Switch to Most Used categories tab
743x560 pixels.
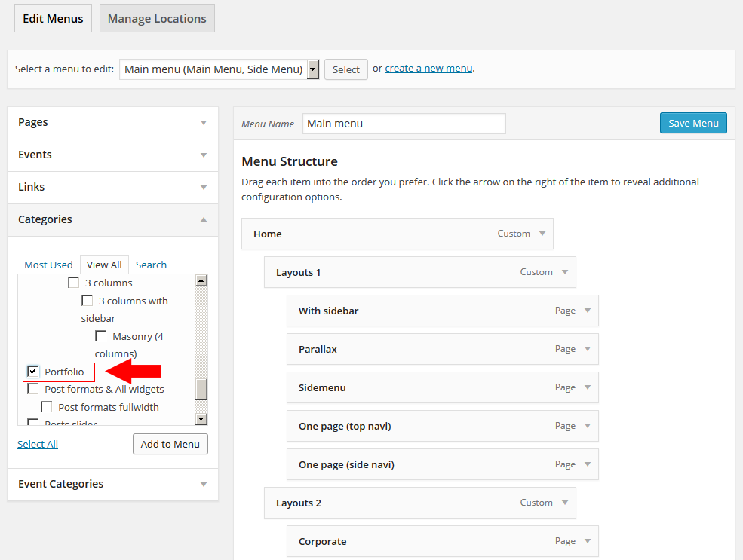tap(48, 265)
